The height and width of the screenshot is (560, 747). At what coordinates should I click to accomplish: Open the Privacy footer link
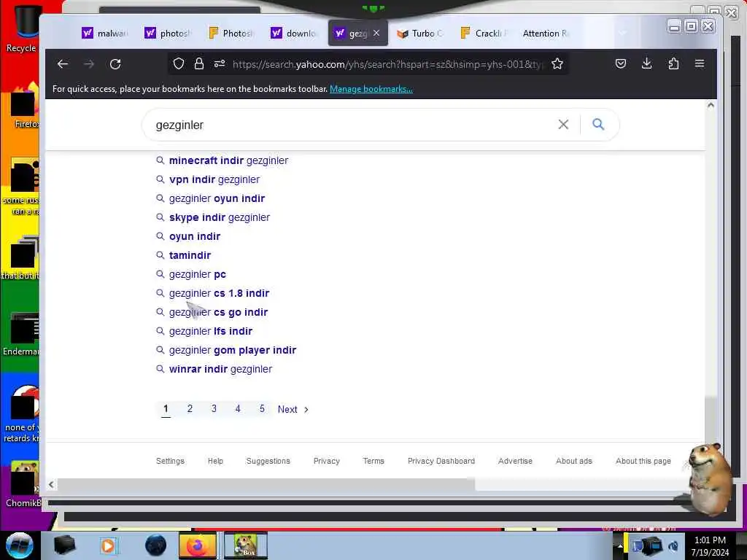point(326,461)
